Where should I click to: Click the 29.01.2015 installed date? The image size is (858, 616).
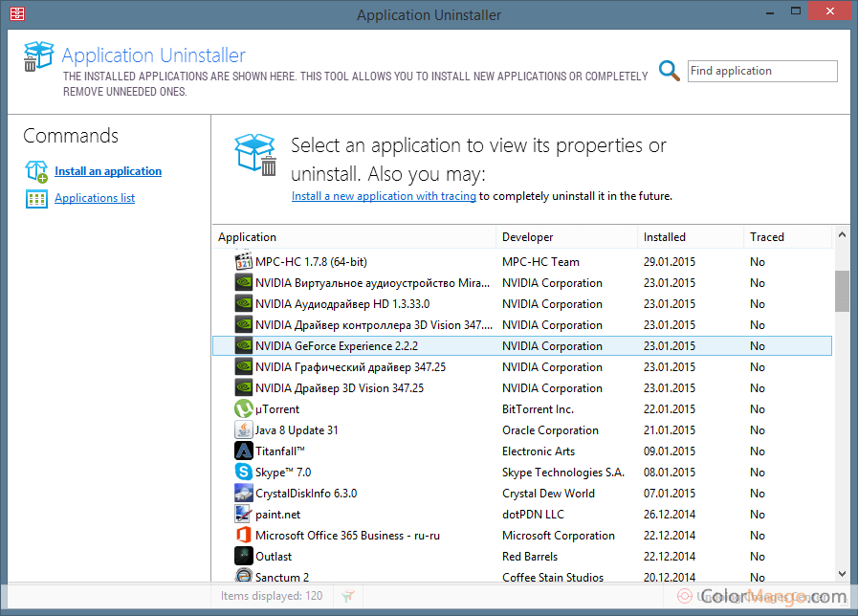[670, 262]
